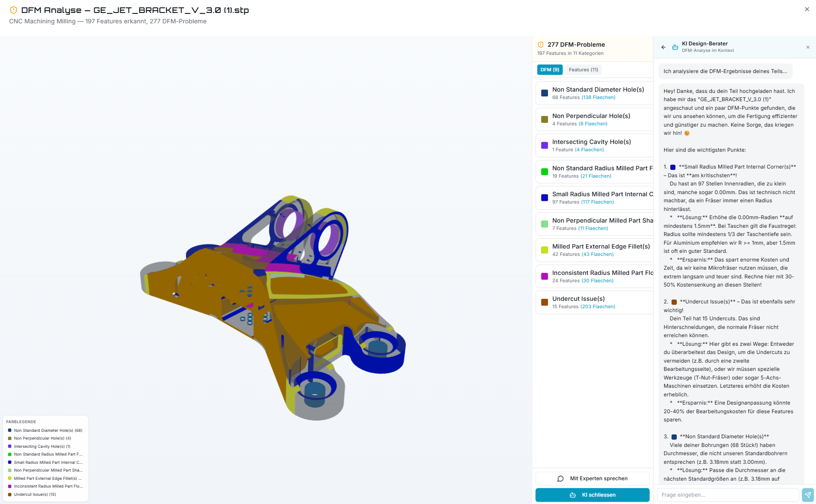Select Milled Part External Edge Fillet(s) entry
816x504 pixels.
(594, 250)
